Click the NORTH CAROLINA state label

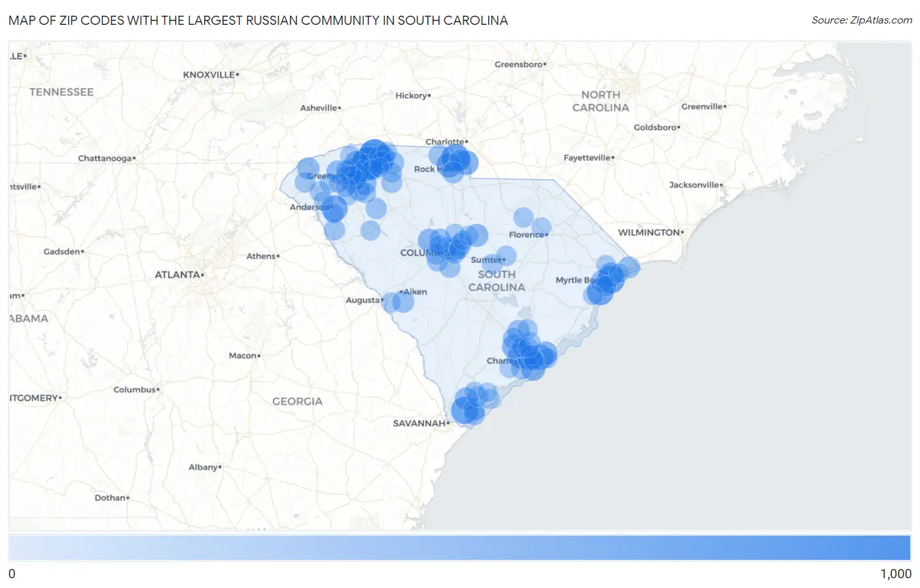coord(601,101)
